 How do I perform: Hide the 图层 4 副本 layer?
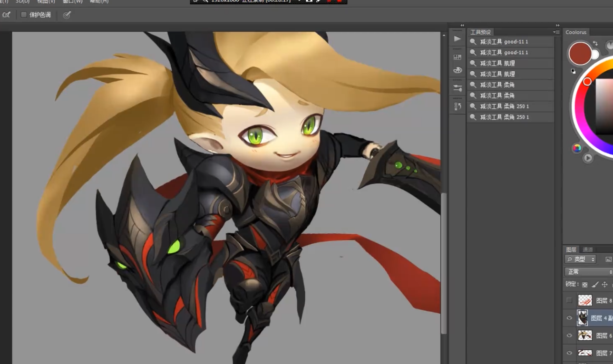[x=569, y=318]
